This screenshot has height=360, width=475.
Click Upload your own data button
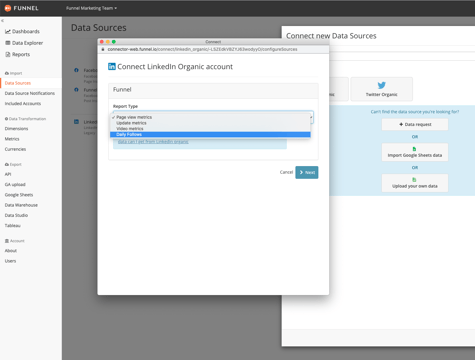tap(415, 183)
